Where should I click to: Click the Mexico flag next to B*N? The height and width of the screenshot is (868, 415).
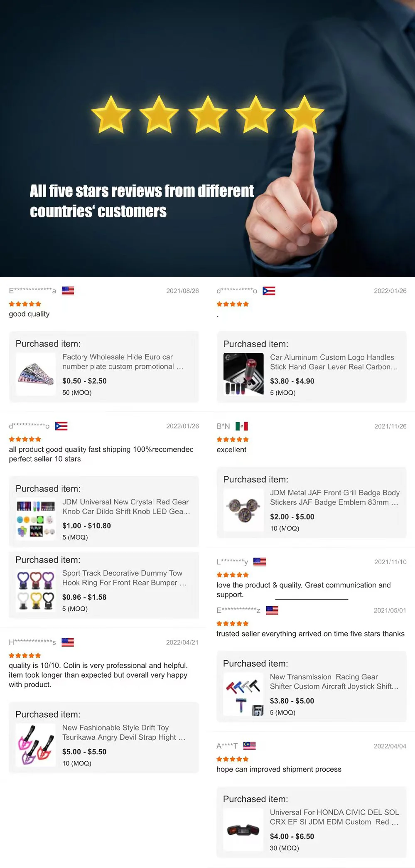[241, 426]
